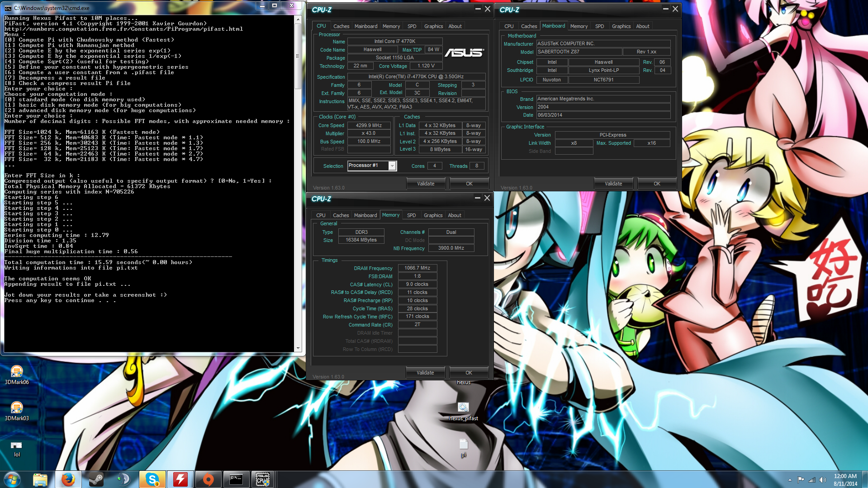Select the DRAM Frequency '1066.7 MHz' value

click(417, 268)
